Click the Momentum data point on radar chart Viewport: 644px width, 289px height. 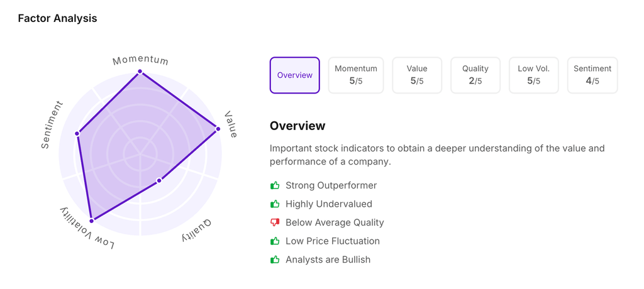140,72
